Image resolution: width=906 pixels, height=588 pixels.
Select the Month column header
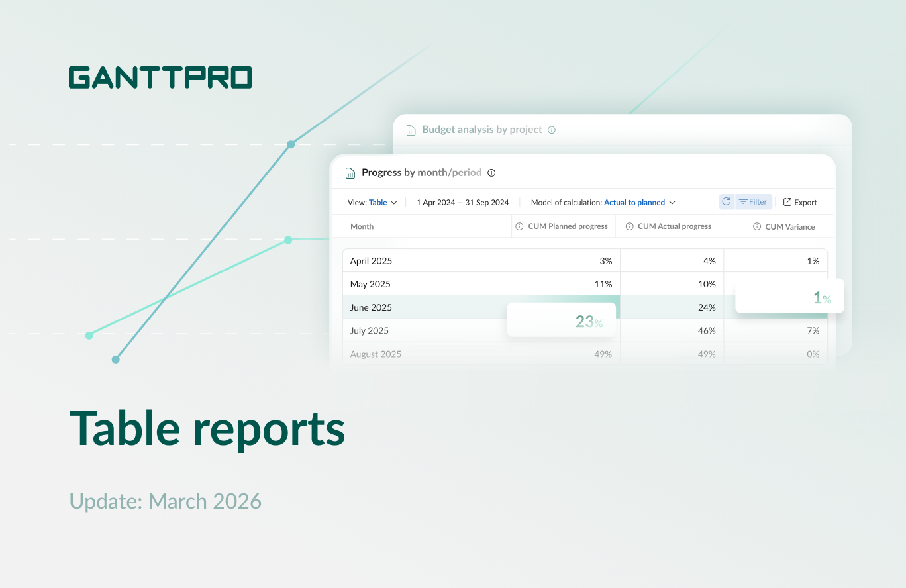[x=362, y=226]
